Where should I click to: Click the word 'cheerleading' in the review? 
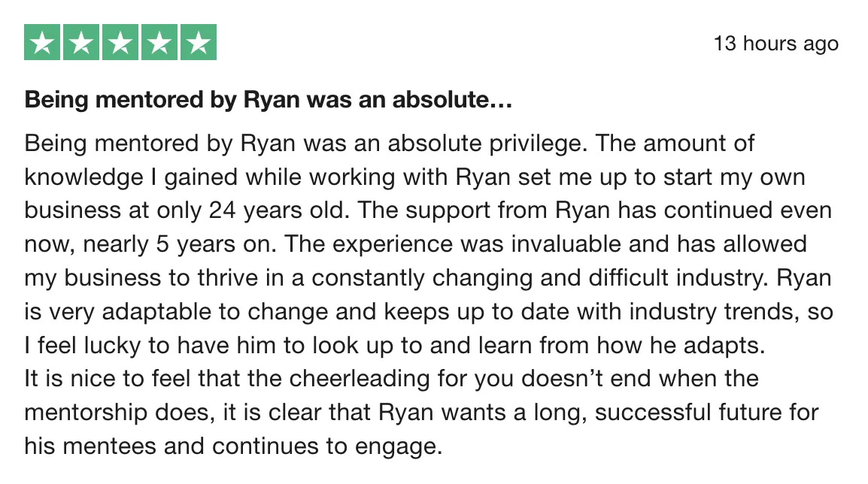359,380
